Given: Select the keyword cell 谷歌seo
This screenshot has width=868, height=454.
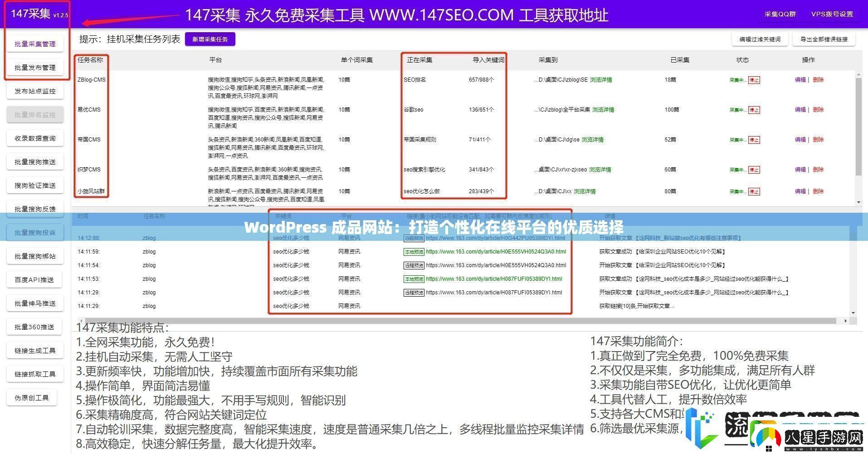Looking at the screenshot, I should tap(414, 110).
